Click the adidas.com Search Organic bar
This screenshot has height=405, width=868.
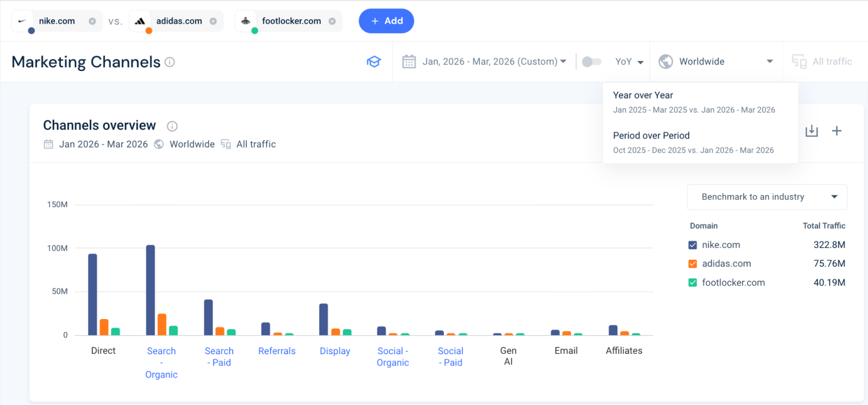click(162, 324)
